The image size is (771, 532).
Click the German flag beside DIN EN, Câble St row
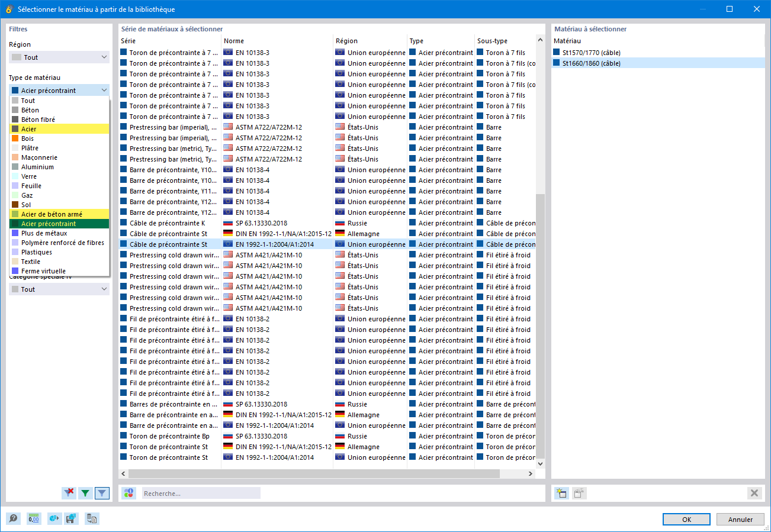point(228,234)
